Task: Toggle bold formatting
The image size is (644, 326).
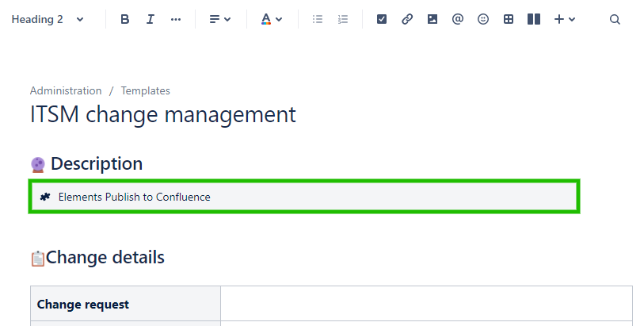Action: (124, 19)
